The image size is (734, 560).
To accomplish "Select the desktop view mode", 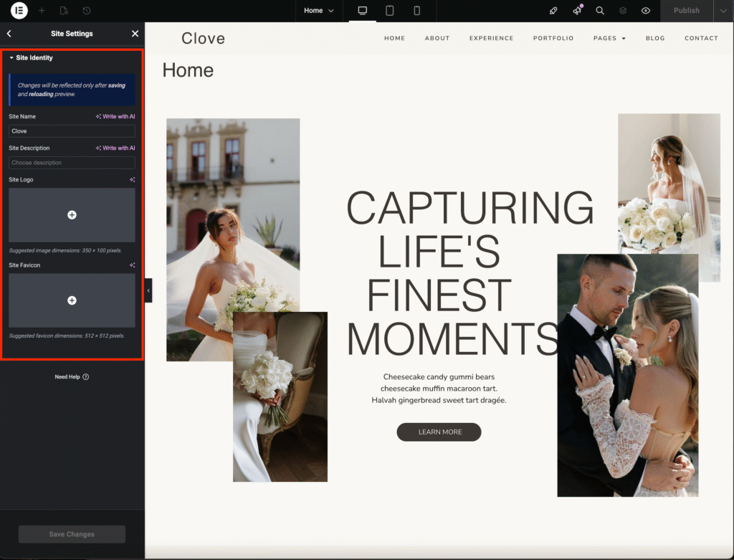I will tap(363, 11).
